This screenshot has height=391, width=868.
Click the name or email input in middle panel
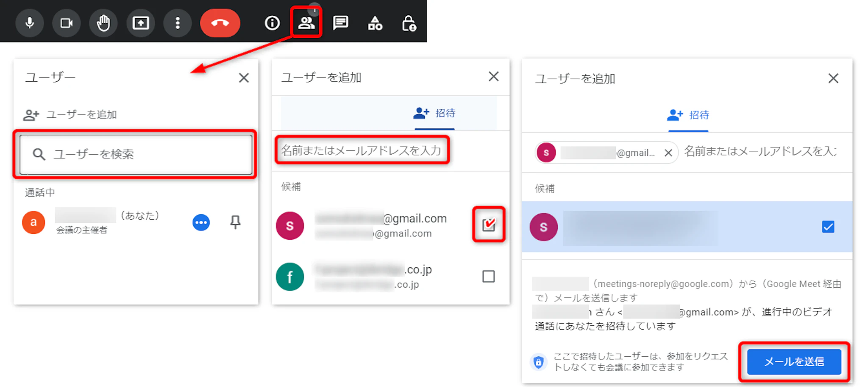(362, 150)
